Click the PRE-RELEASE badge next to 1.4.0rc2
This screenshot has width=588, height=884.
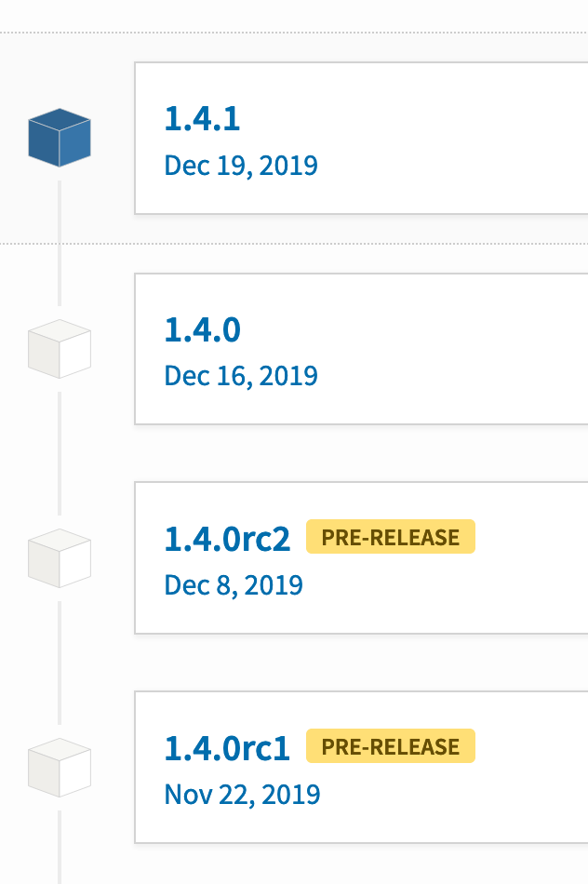click(x=390, y=537)
